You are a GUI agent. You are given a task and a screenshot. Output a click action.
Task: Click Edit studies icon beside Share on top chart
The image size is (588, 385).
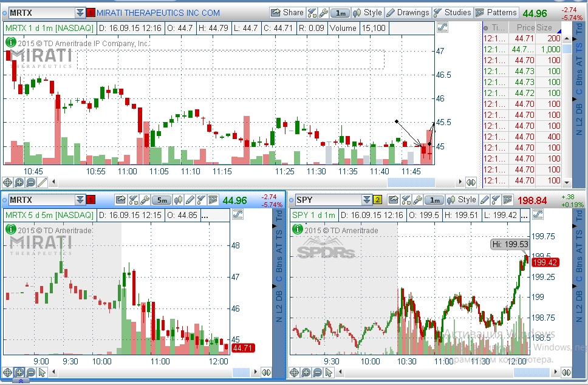coord(312,13)
